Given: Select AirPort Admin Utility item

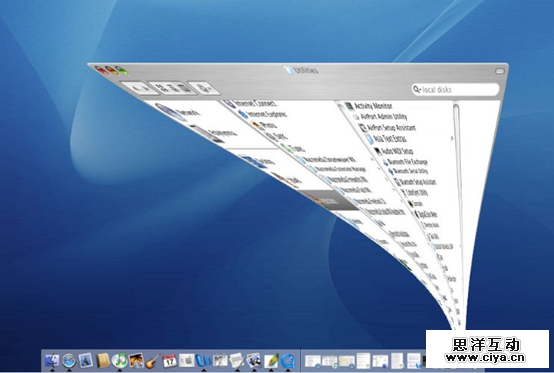Looking at the screenshot, I should click(x=381, y=116).
